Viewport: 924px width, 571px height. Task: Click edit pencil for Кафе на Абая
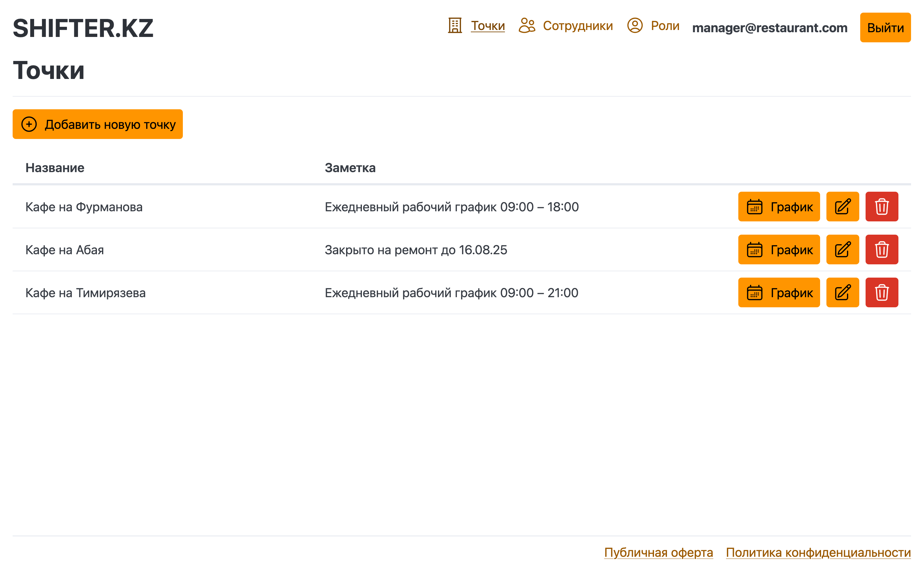coord(842,249)
